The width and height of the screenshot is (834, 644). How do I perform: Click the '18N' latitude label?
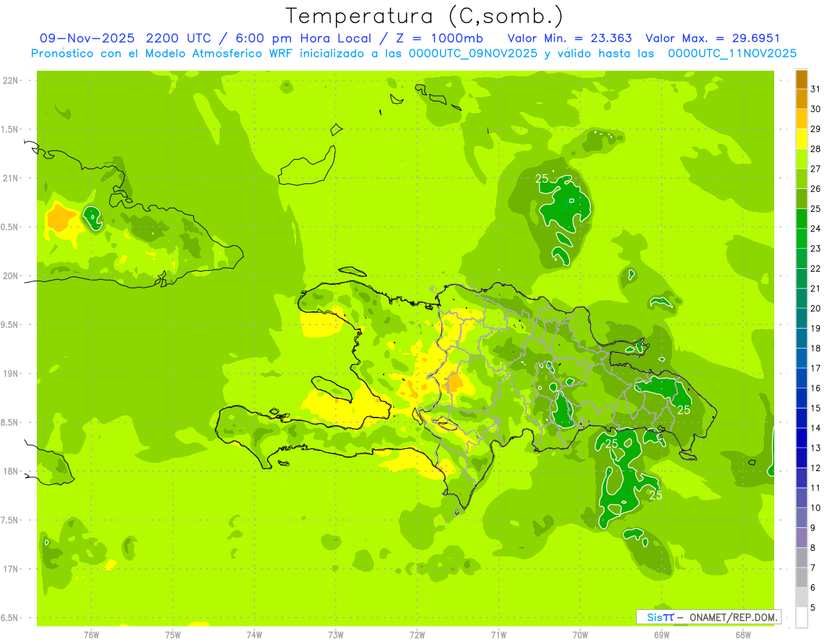[x=11, y=471]
